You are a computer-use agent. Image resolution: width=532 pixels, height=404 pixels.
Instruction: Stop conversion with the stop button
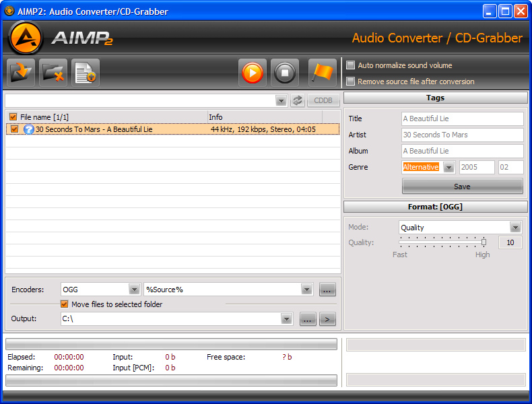coord(285,73)
